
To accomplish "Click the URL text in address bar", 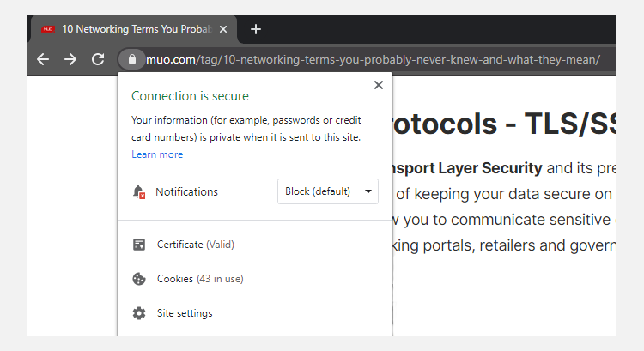I will click(373, 59).
